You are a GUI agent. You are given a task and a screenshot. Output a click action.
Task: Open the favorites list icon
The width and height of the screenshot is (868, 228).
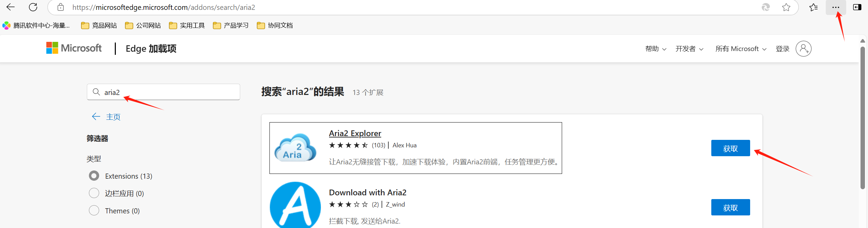coord(813,7)
